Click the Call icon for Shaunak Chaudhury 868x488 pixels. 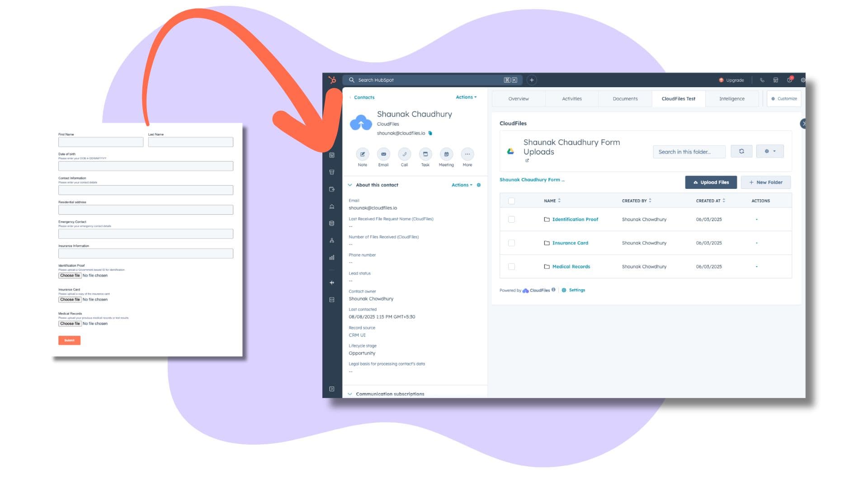tap(404, 155)
